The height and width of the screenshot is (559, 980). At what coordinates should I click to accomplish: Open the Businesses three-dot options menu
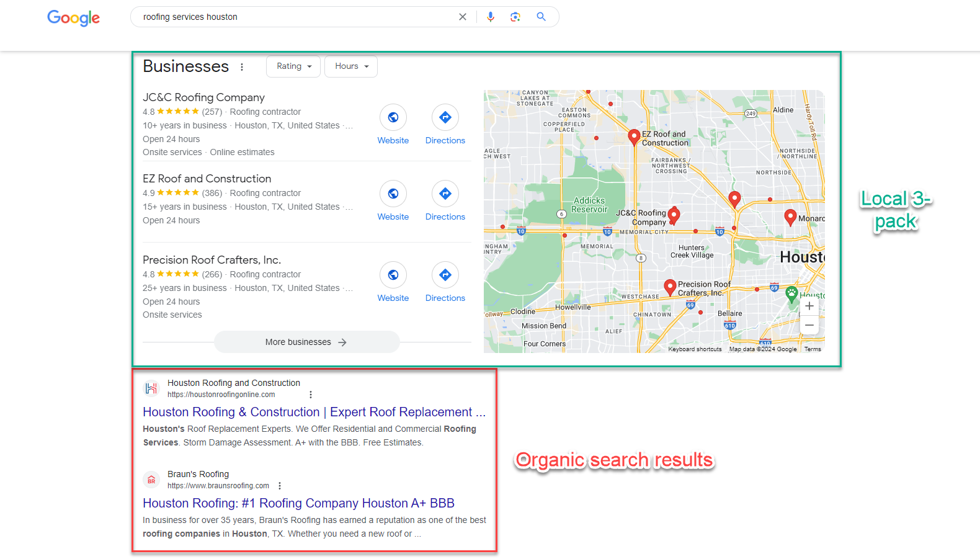point(242,67)
